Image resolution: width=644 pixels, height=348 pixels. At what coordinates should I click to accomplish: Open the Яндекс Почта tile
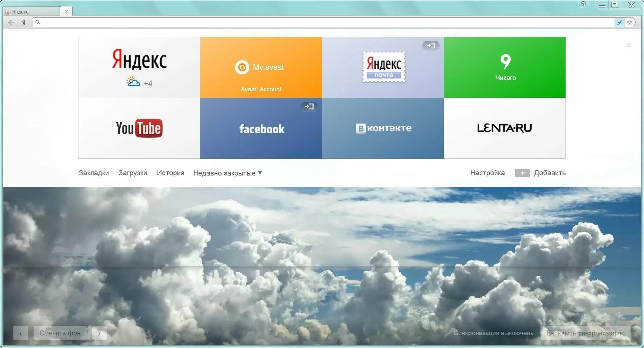tap(383, 67)
